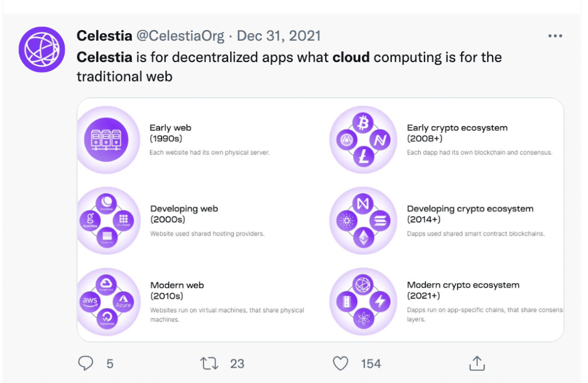The width and height of the screenshot is (588, 383).
Task: Click the reply speech bubble icon
Action: point(86,363)
